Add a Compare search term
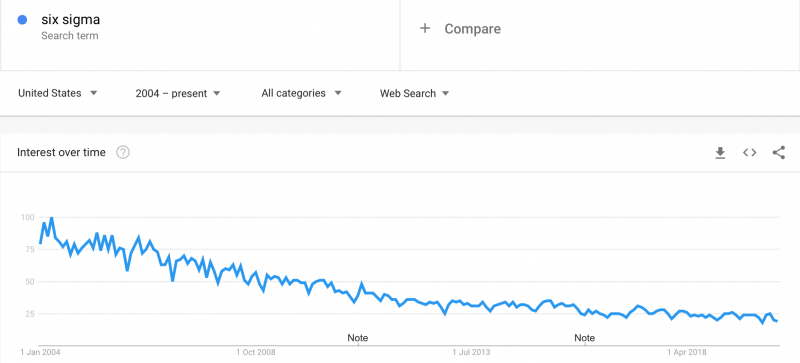Image resolution: width=800 pixels, height=363 pixels. point(472,29)
